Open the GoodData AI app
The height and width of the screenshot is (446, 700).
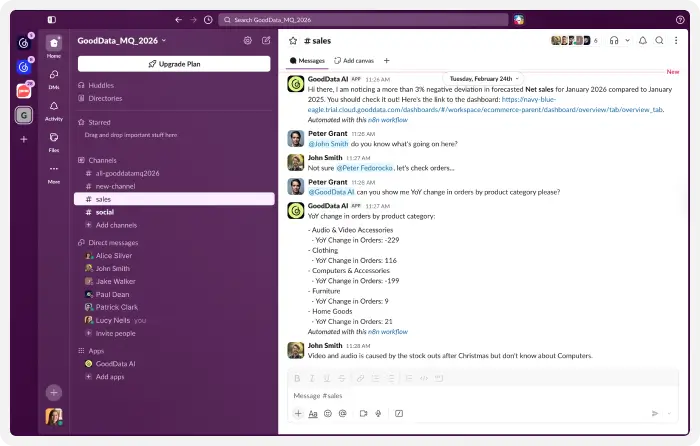(115, 364)
